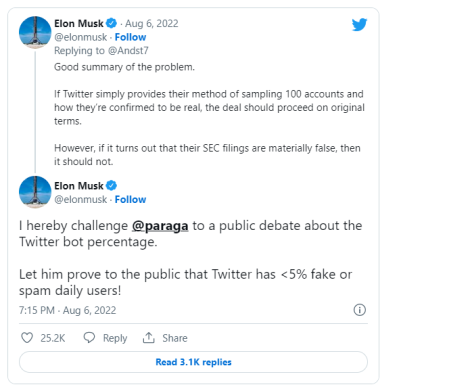Click the Aug 6, 2022 date on top tweet
Image resolution: width=470 pixels, height=391 pixels.
[152, 23]
